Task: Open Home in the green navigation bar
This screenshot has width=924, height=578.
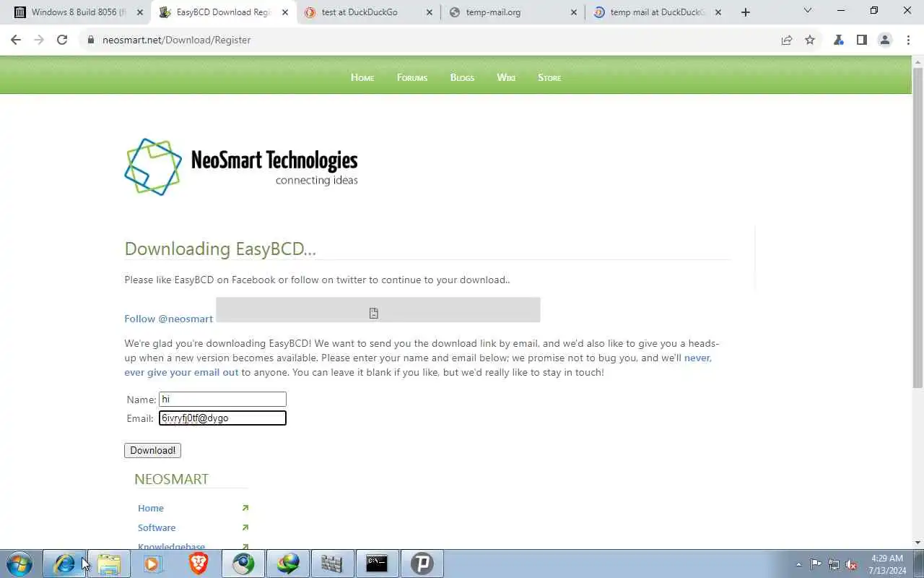Action: click(362, 77)
